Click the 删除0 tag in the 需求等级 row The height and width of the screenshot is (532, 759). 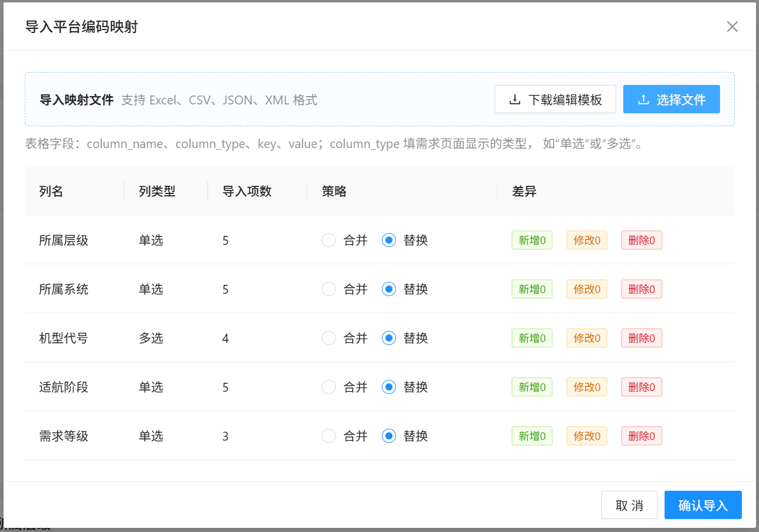[x=642, y=436]
